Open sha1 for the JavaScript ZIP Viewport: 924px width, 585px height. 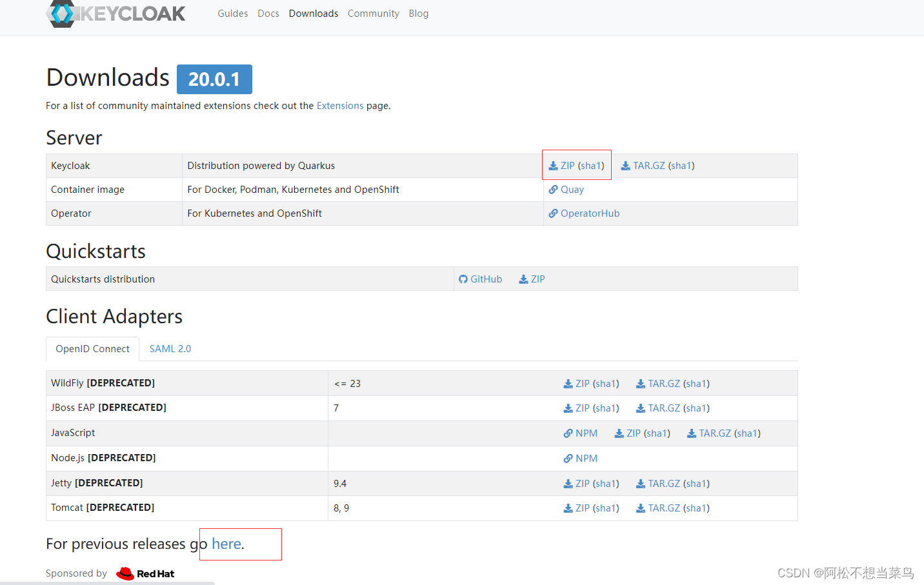tap(657, 433)
